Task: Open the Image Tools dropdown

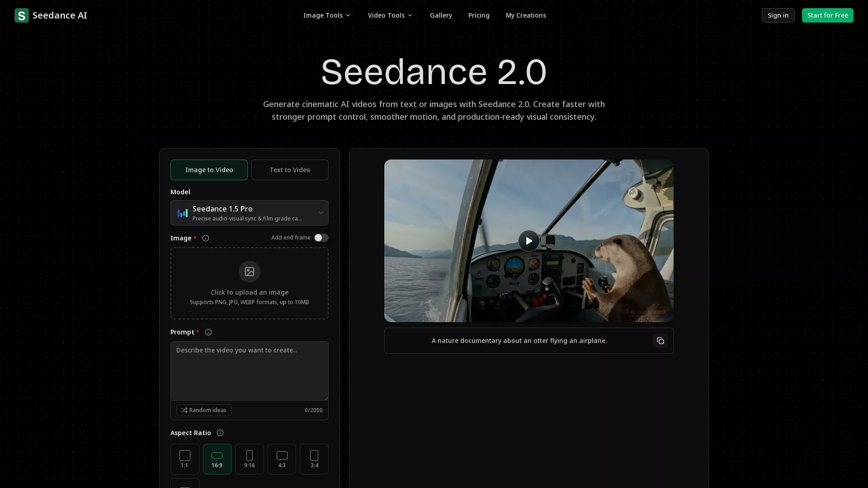Action: 326,15
